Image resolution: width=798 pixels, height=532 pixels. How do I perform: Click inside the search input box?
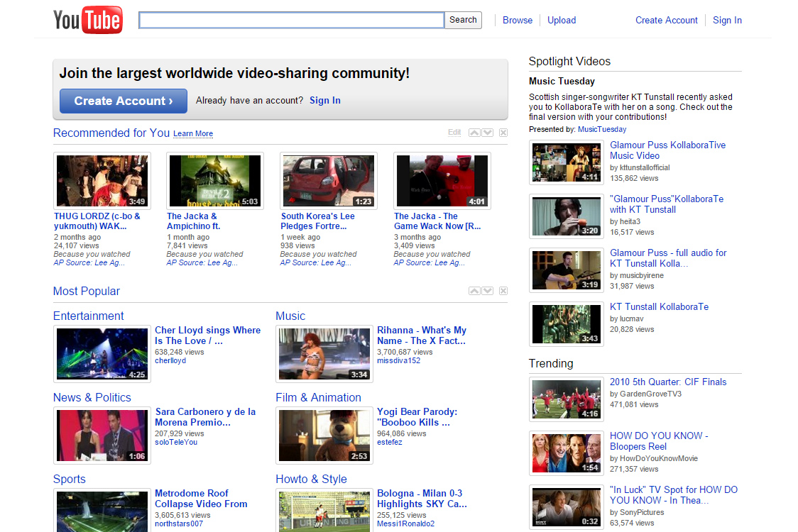click(291, 20)
